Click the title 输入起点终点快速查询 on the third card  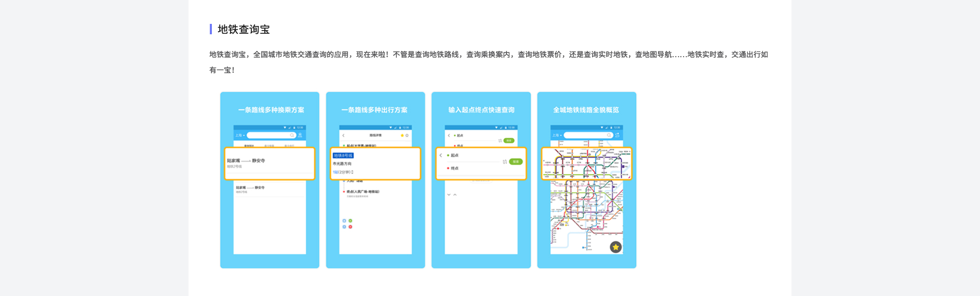(x=481, y=110)
